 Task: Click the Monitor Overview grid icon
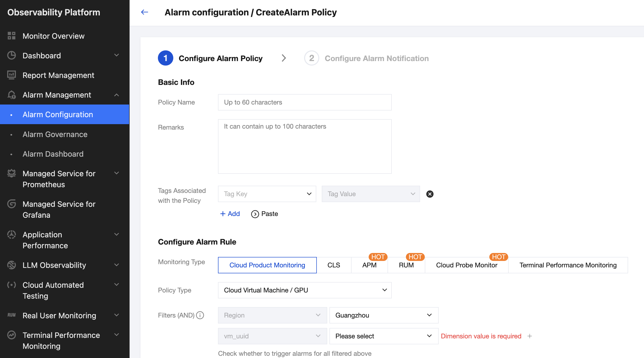tap(11, 36)
